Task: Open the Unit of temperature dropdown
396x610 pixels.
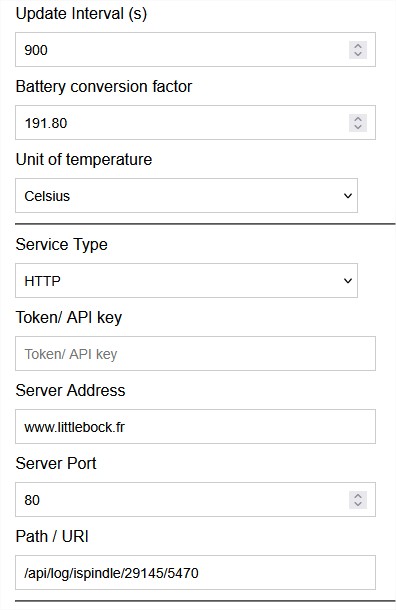Action: point(186,196)
